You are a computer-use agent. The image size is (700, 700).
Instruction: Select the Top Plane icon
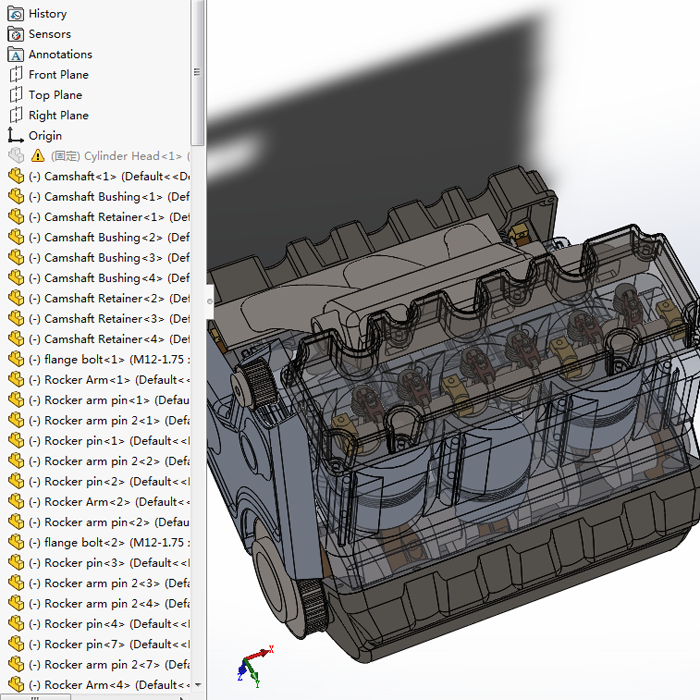click(16, 95)
